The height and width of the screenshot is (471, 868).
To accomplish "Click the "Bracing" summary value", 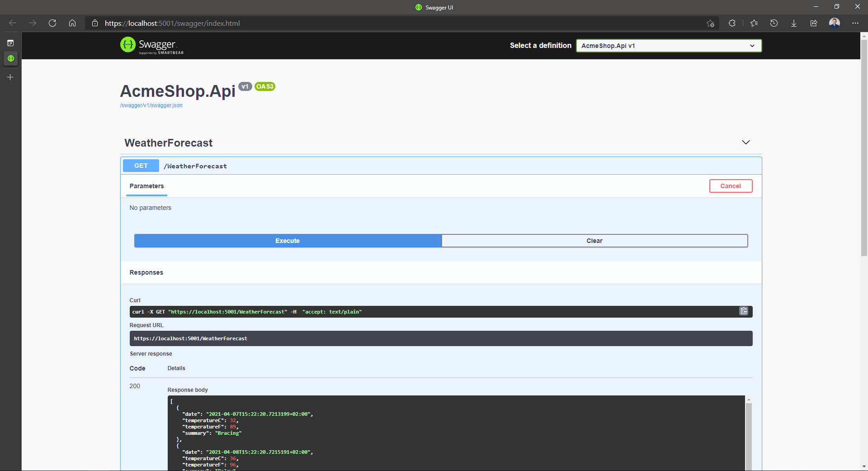I will [x=228, y=433].
